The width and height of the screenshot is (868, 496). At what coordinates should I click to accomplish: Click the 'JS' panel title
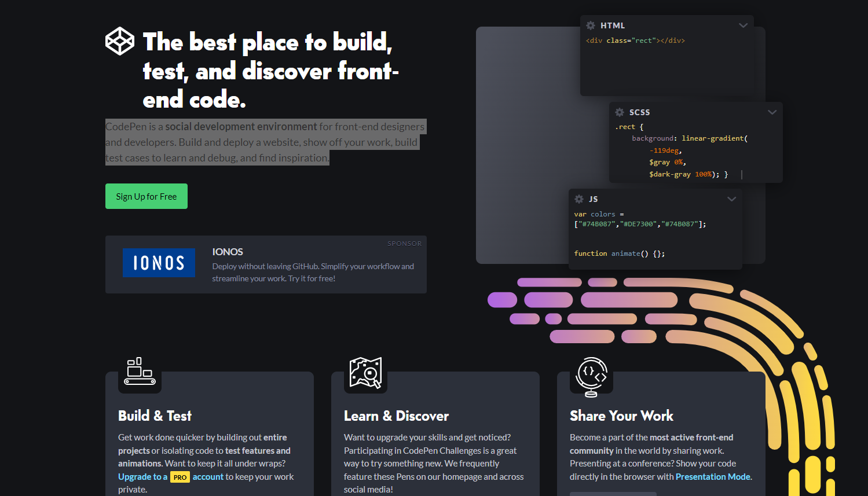pyautogui.click(x=594, y=199)
